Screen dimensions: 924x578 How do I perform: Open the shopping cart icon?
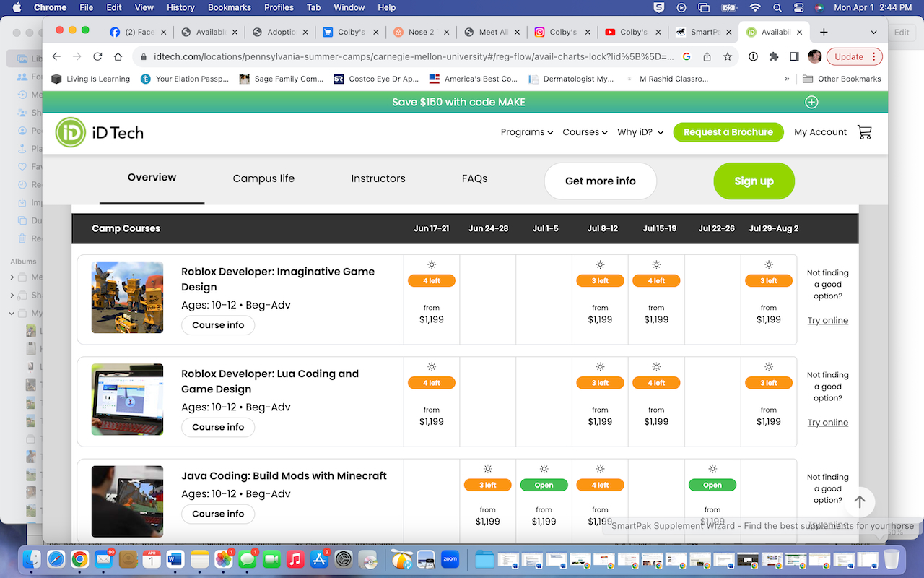(x=864, y=132)
